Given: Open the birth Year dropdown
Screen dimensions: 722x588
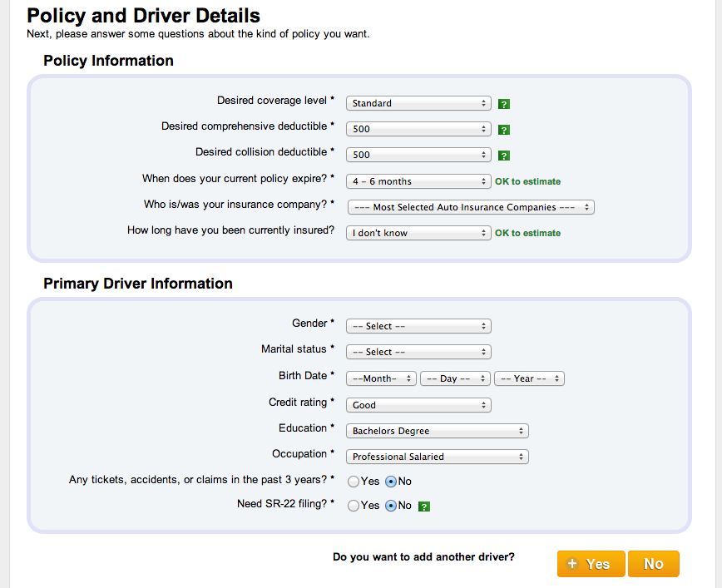Looking at the screenshot, I should (x=529, y=378).
